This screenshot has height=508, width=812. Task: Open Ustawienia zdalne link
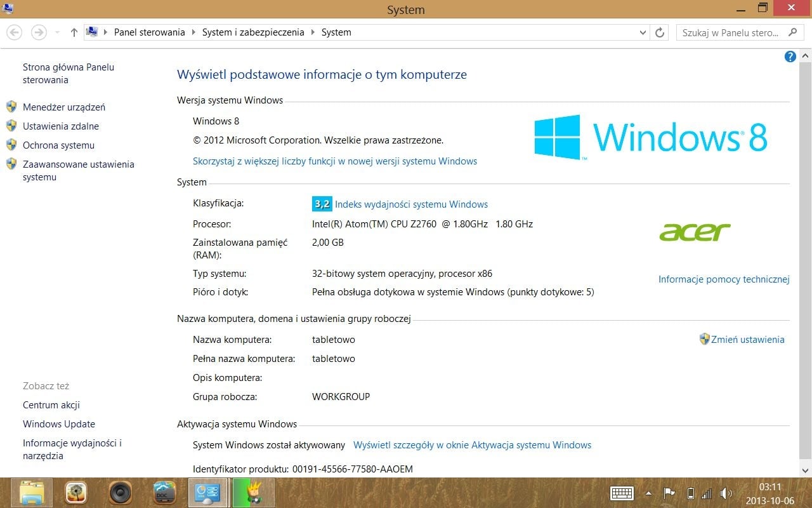(x=61, y=126)
